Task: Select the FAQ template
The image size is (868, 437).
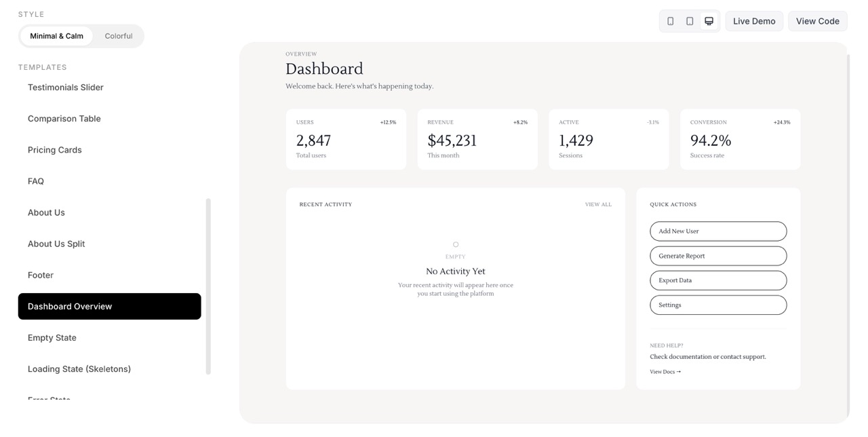Action: pos(35,180)
